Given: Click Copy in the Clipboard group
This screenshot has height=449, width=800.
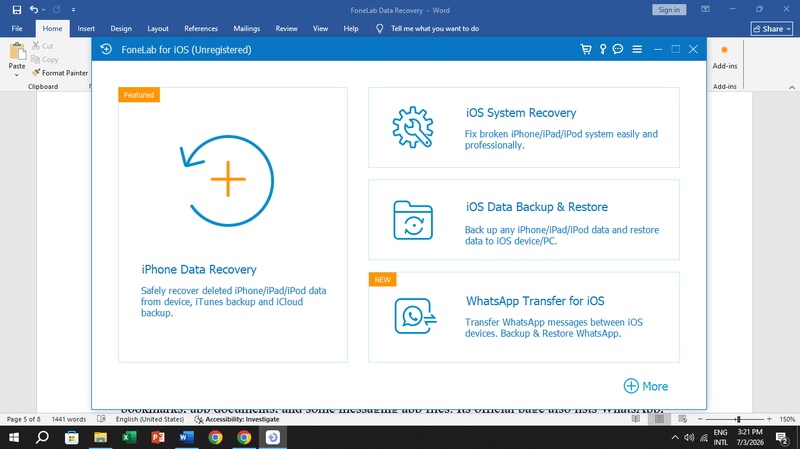Looking at the screenshot, I should click(x=45, y=59).
